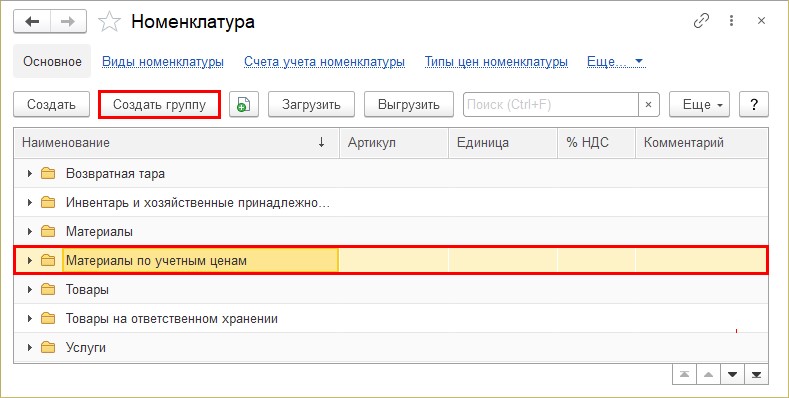Create item by copying (green plus icon)
This screenshot has height=398, width=789.
[x=244, y=105]
